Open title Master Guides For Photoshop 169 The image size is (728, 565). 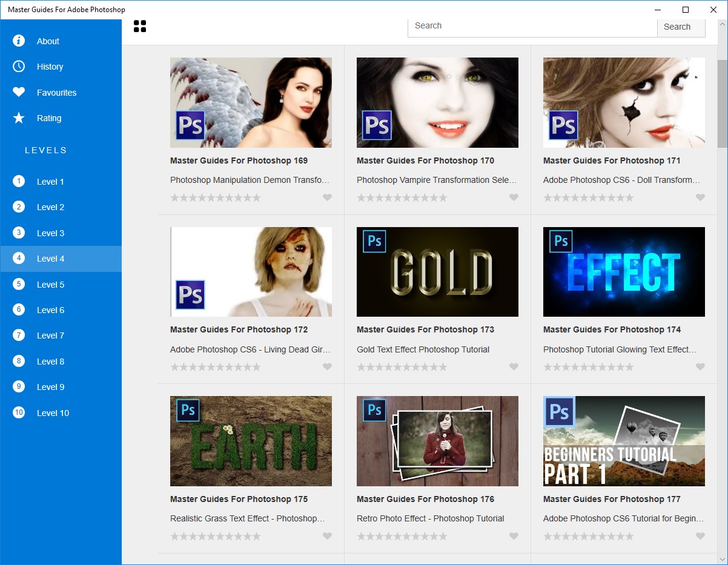click(x=239, y=160)
